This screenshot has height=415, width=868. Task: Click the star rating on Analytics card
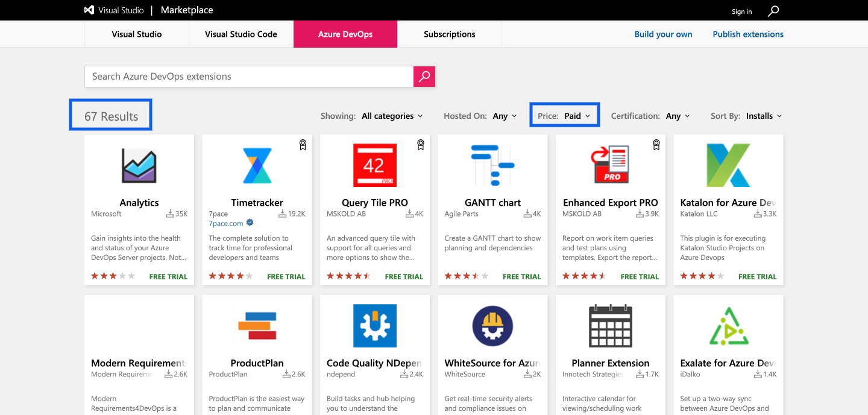pos(113,276)
